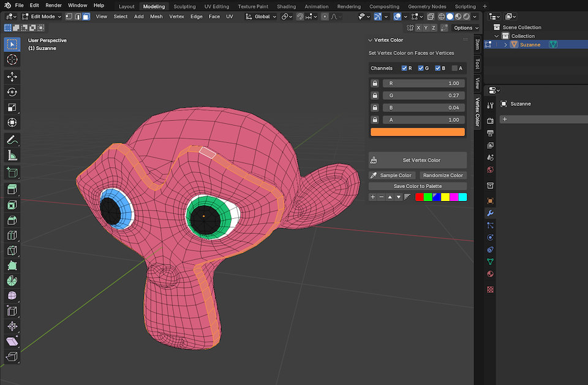Select the Measure tool in the toolbar

(11, 155)
